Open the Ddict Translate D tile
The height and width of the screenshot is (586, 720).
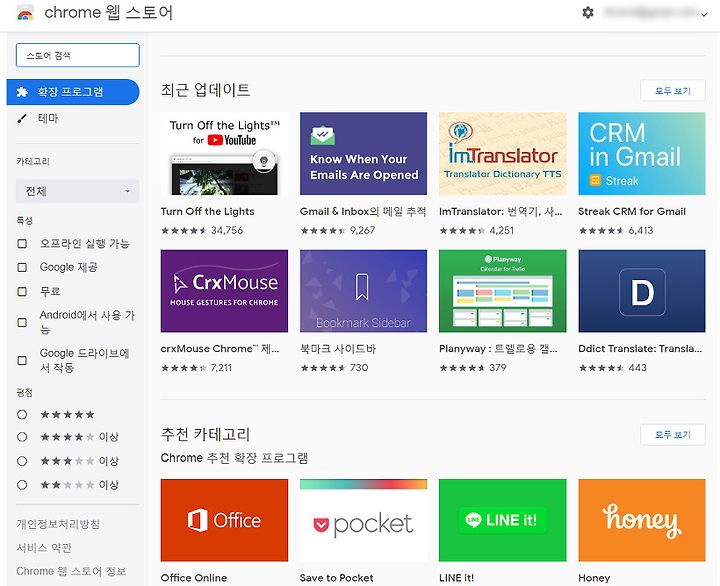coord(642,291)
